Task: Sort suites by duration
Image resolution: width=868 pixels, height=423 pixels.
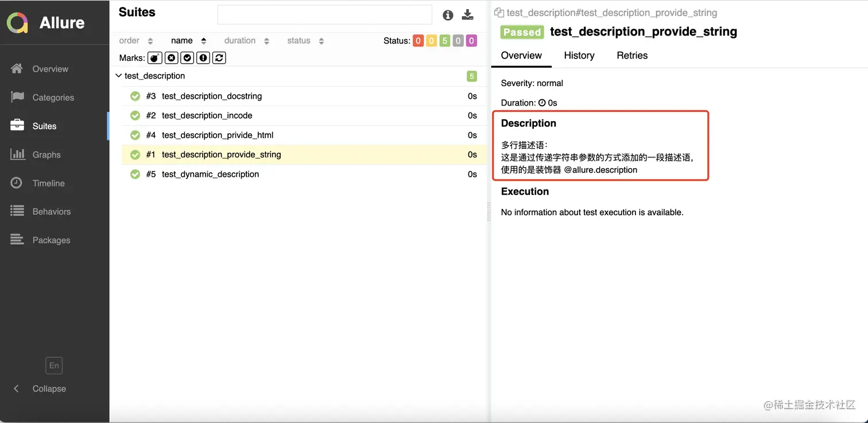Action: click(247, 41)
